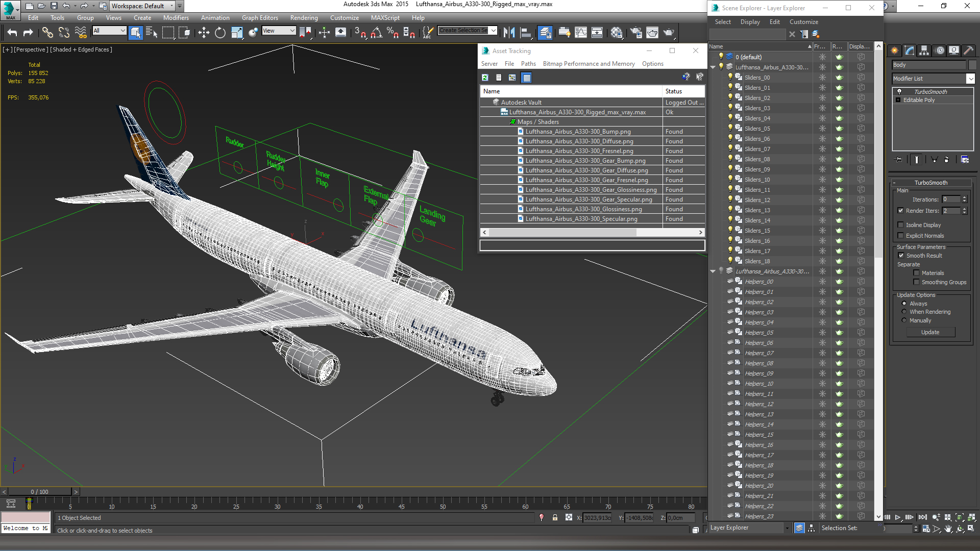Switch Asset Tracking to table view icon
Screen dimensions: 980x551
pyautogui.click(x=527, y=78)
